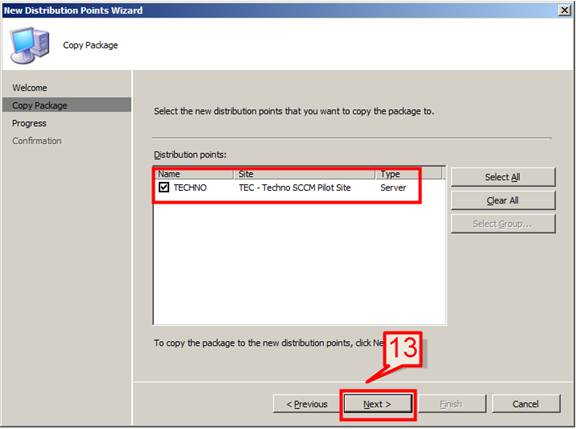Click the Copy Package computer icon
Image resolution: width=576 pixels, height=429 pixels.
30,45
